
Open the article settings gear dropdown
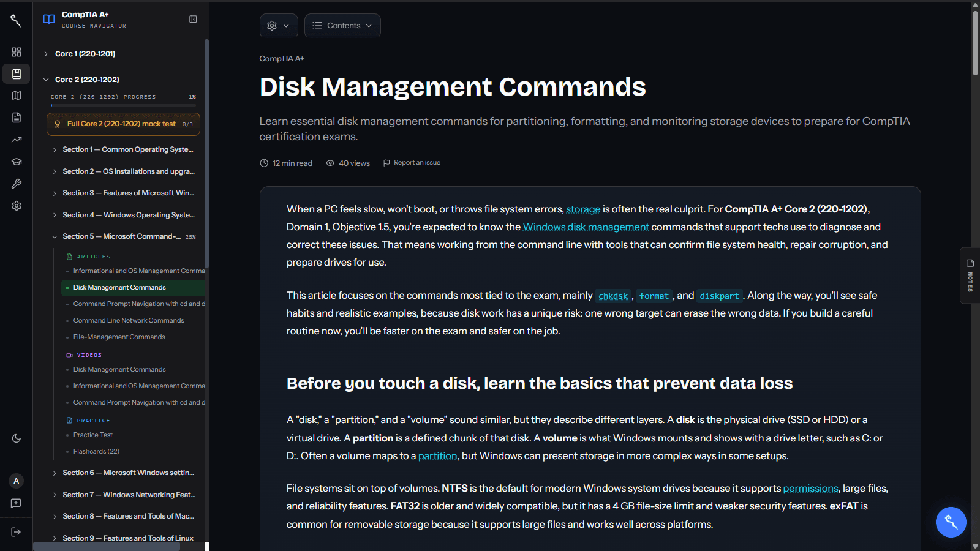(279, 26)
